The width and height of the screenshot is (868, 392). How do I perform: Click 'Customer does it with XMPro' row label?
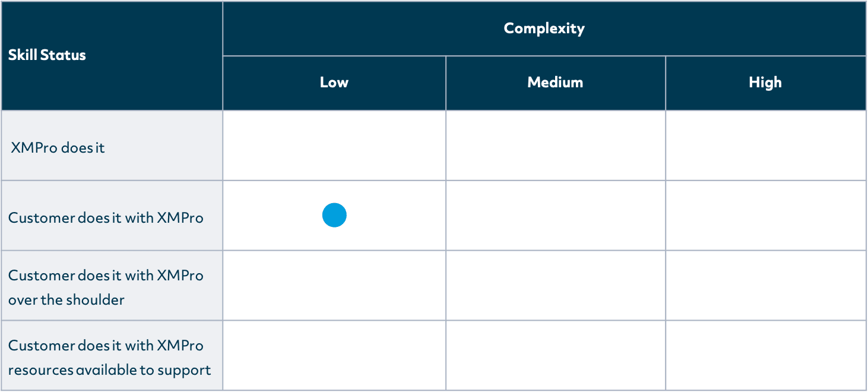pos(106,217)
